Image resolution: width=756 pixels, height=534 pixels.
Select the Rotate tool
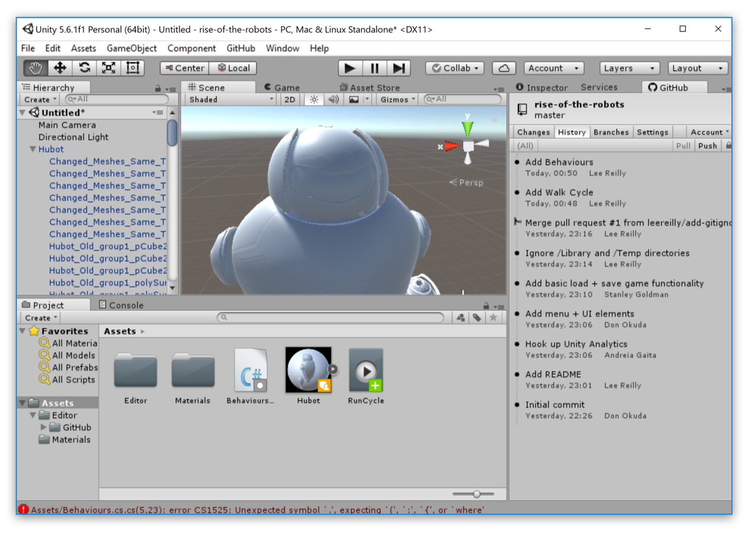[x=84, y=68]
